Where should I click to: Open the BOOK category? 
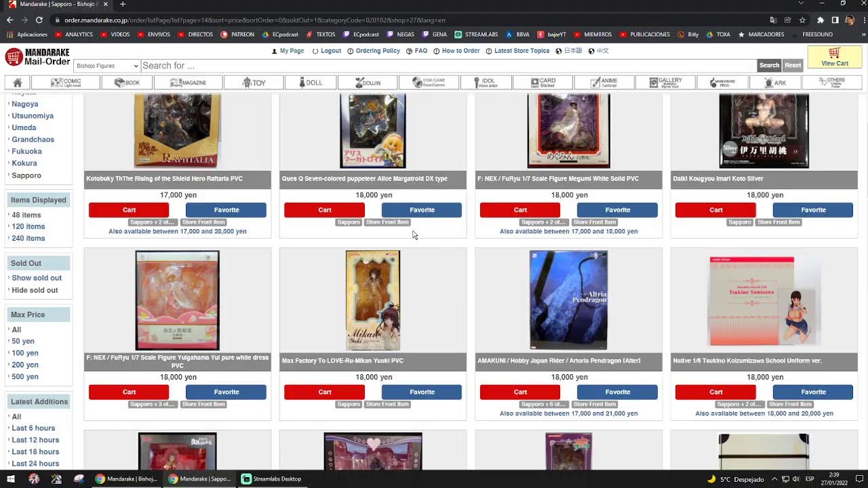pos(126,83)
